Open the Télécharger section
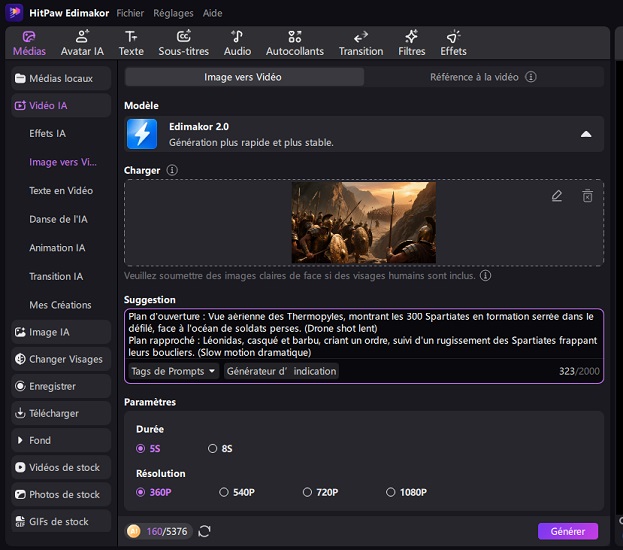Screen dimensions: 623x550 click(x=61, y=413)
